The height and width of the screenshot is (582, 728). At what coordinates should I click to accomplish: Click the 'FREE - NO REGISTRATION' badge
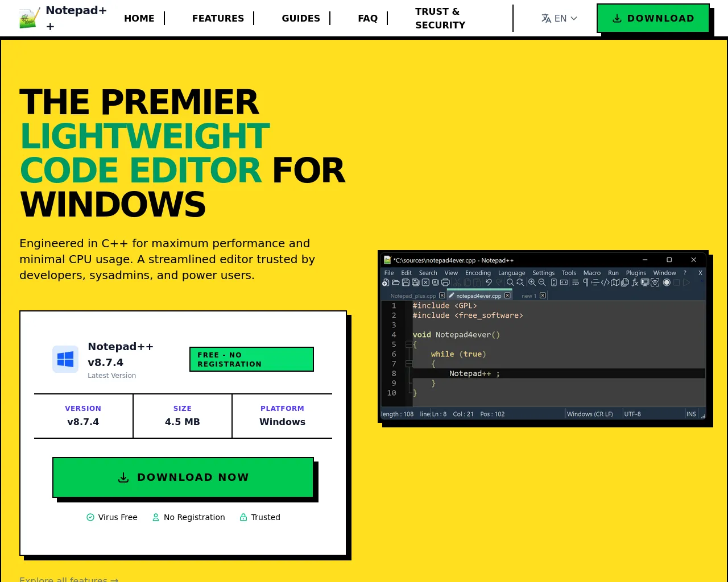point(251,359)
